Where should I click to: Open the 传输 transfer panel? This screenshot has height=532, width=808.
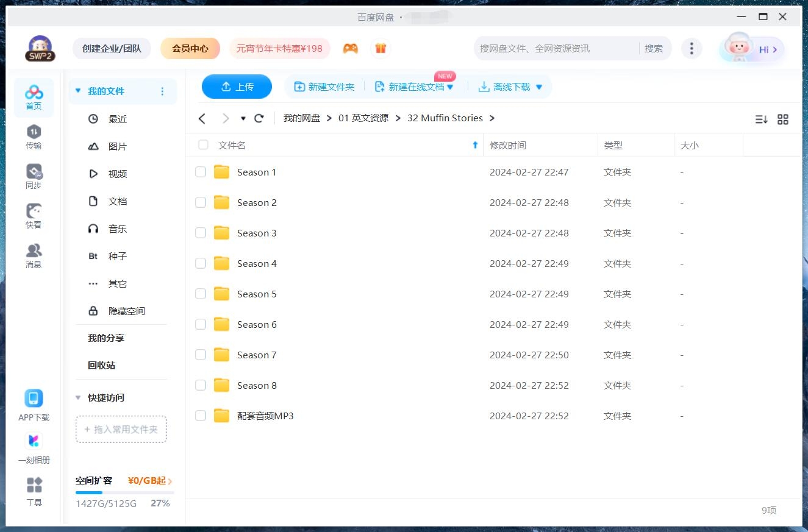34,137
